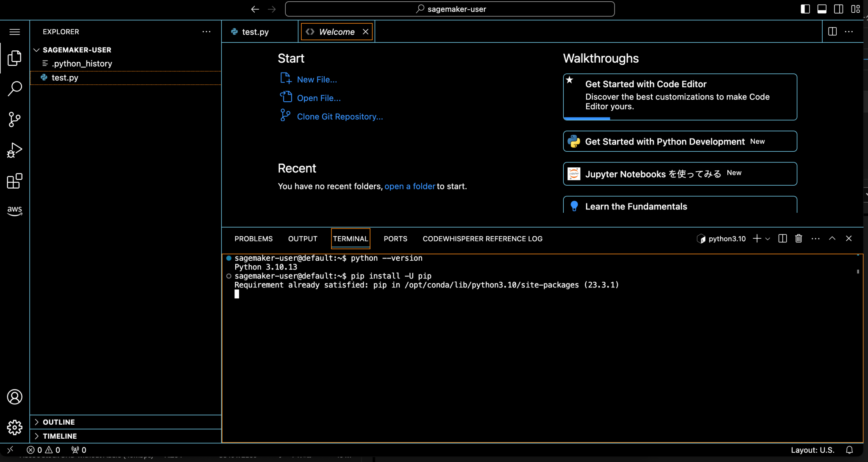The image size is (868, 462).
Task: Kill the active terminal using trash icon
Action: [x=798, y=238]
